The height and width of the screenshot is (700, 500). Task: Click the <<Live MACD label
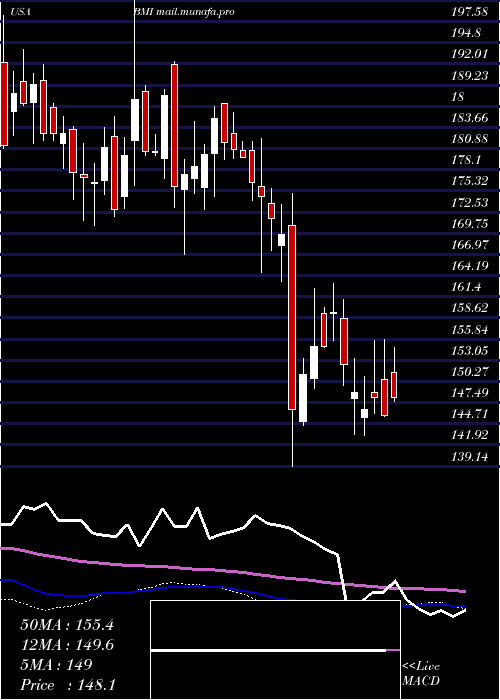tap(421, 674)
